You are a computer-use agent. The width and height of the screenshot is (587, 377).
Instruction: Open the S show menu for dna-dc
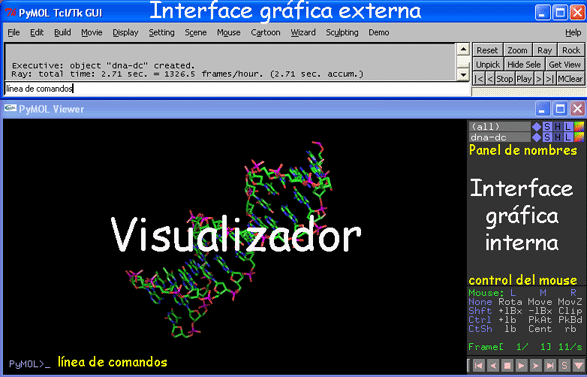coord(547,137)
